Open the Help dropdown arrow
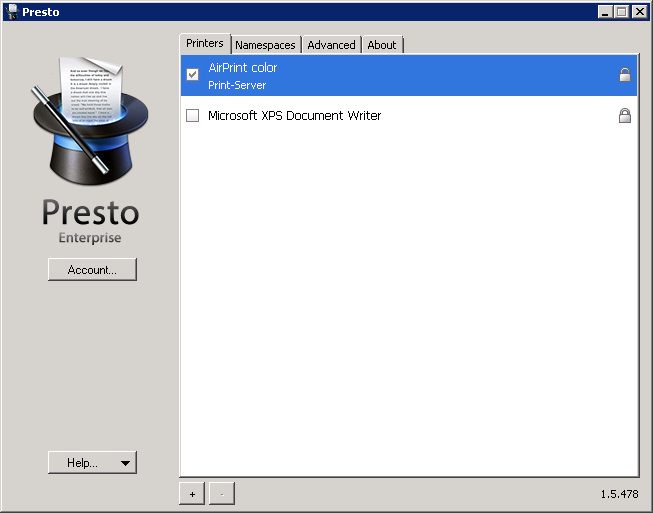The width and height of the screenshot is (653, 513). pyautogui.click(x=125, y=463)
